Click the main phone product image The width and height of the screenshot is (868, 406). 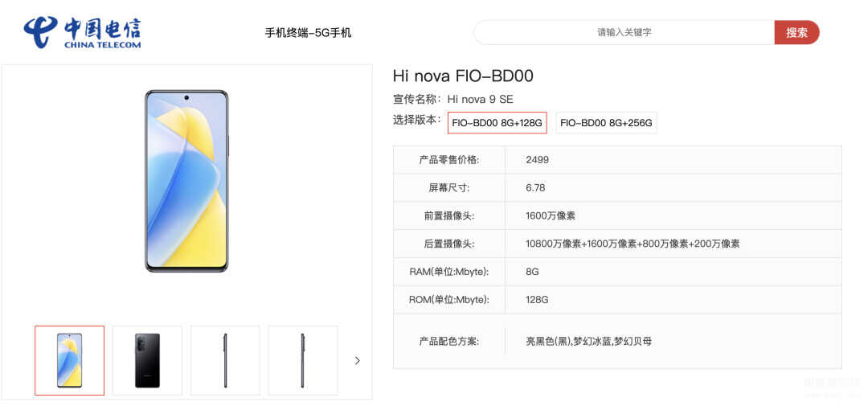click(x=186, y=181)
